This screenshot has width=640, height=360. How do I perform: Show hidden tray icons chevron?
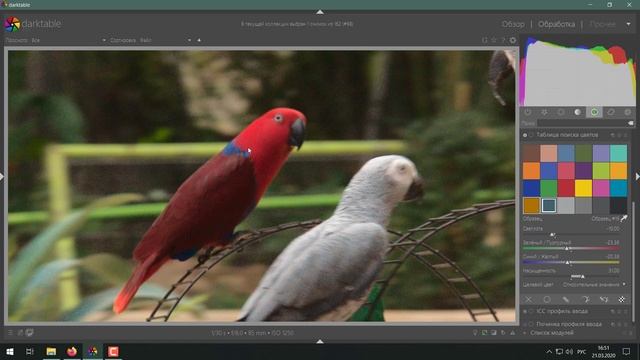click(x=549, y=351)
